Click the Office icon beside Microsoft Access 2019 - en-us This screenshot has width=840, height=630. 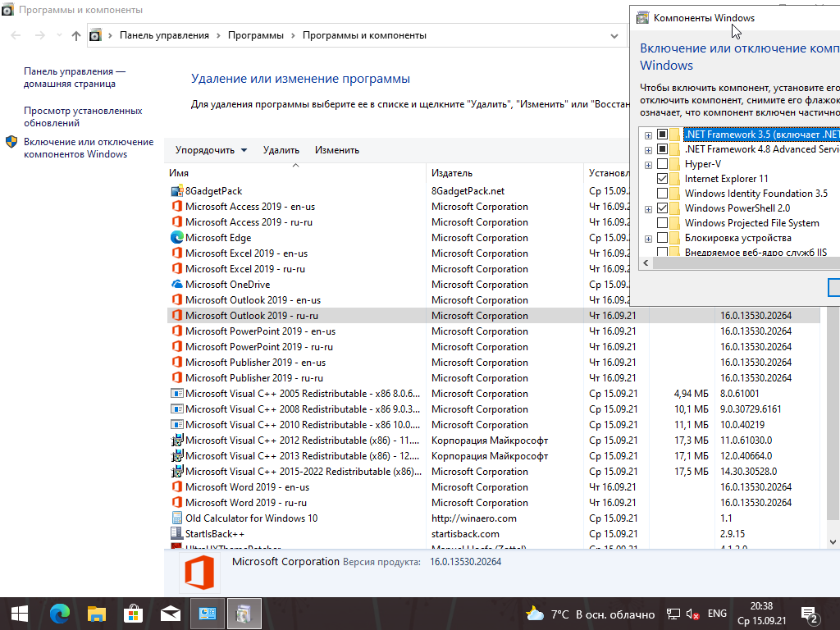click(177, 206)
